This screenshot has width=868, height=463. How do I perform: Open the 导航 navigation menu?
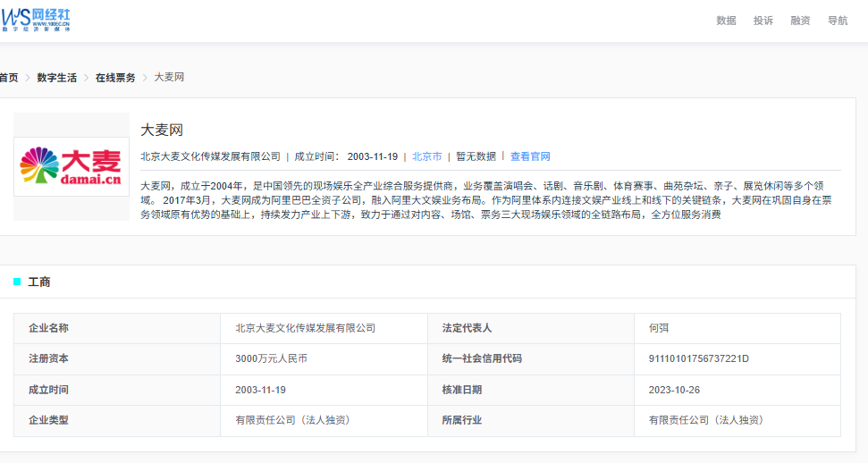coord(838,21)
